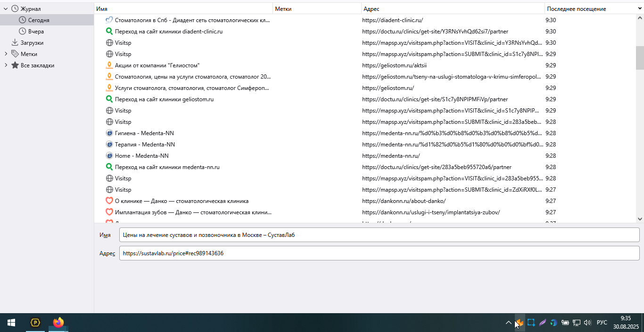Click favicon of Home - Medenta-NN

tap(109, 155)
